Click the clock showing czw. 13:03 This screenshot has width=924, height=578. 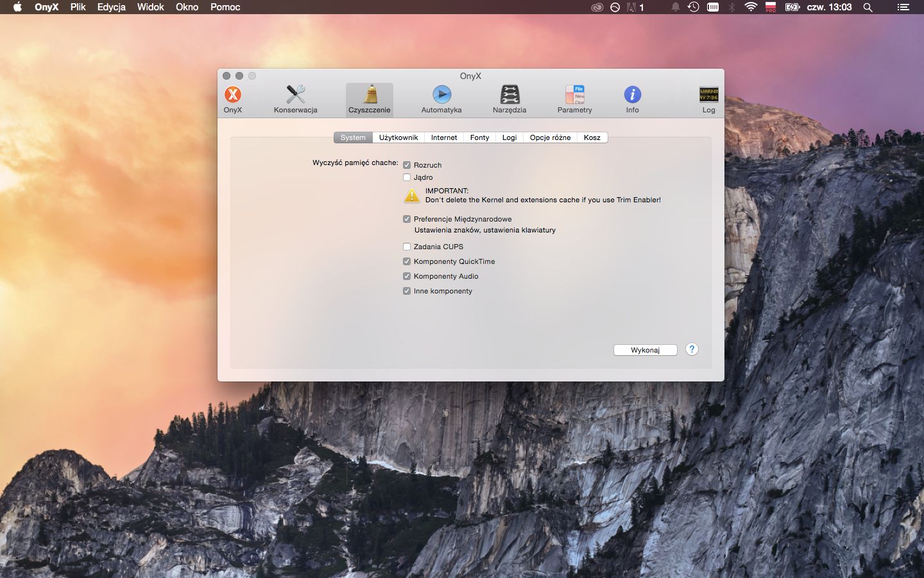coord(829,7)
